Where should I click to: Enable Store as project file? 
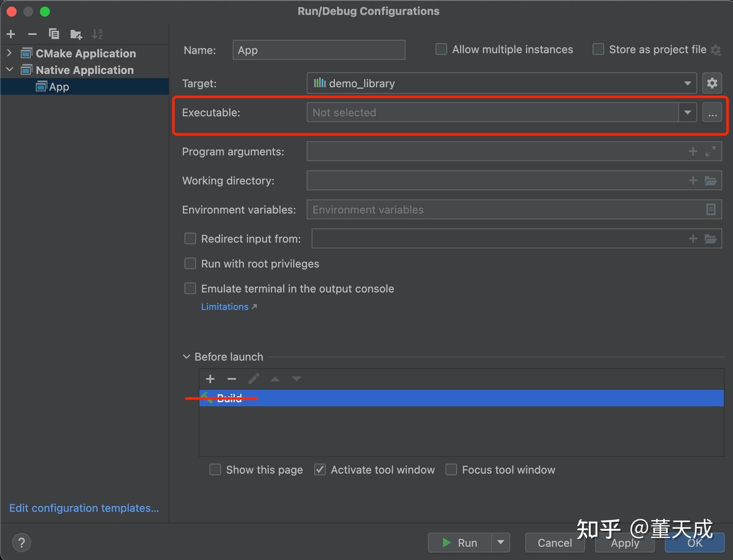(598, 49)
